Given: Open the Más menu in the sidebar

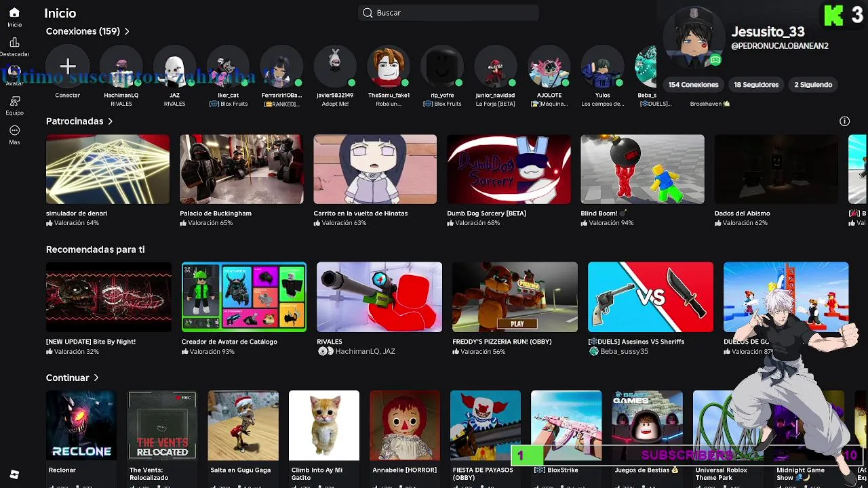Looking at the screenshot, I should click(14, 130).
